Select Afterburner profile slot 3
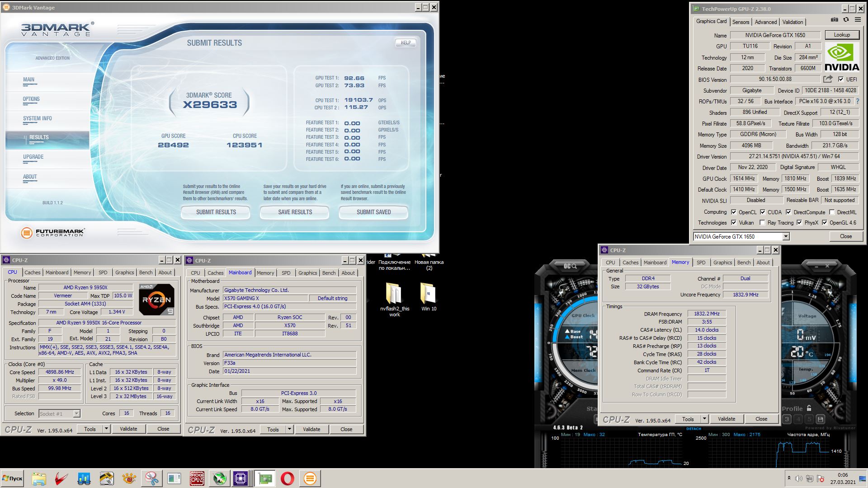The height and width of the screenshot is (488, 868). pos(787,419)
